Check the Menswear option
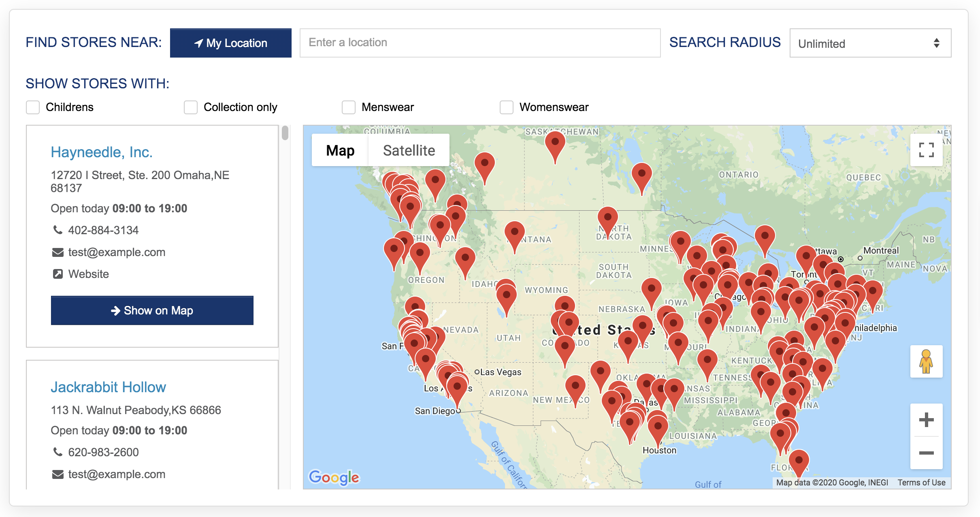 pyautogui.click(x=348, y=107)
